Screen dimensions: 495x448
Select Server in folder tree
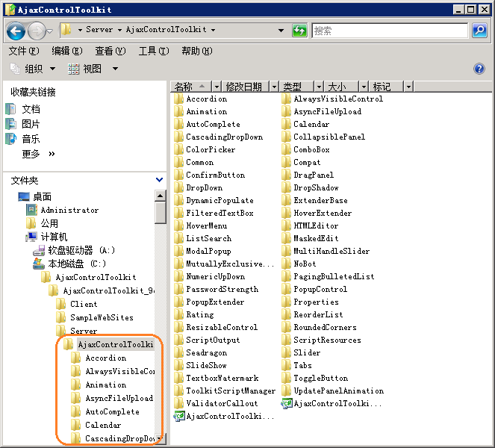point(84,331)
